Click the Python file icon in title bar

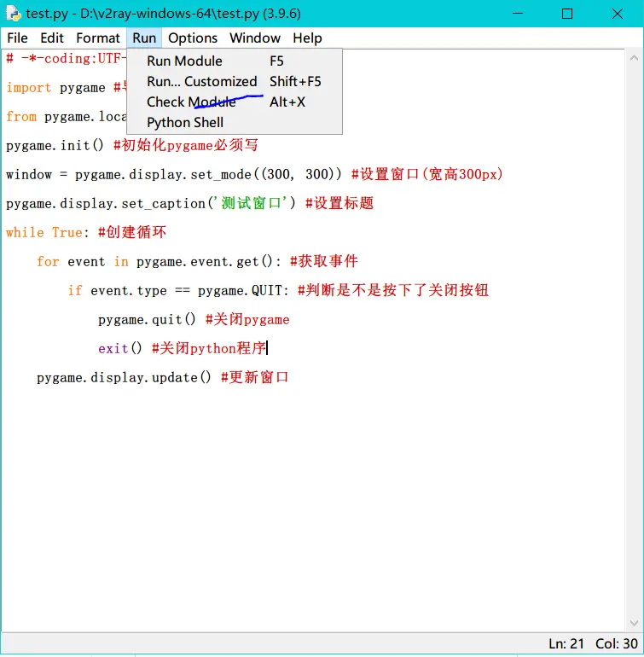coord(14,14)
